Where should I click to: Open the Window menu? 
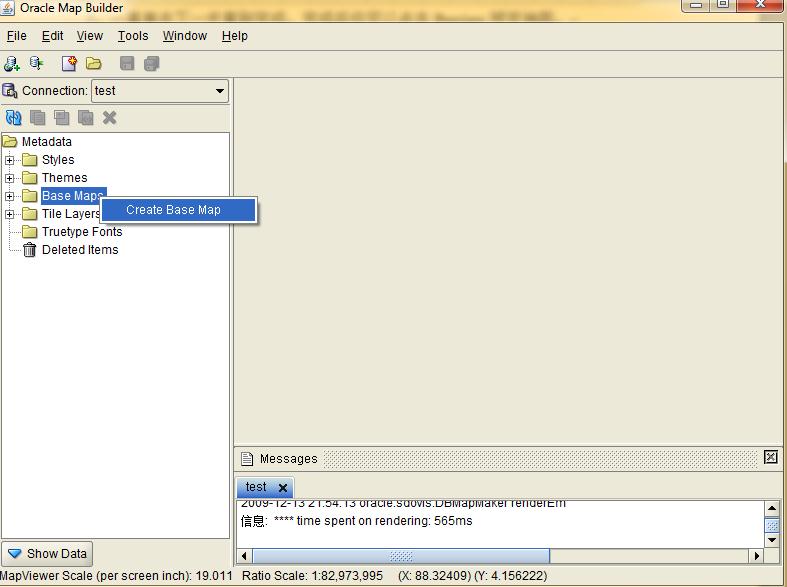185,36
